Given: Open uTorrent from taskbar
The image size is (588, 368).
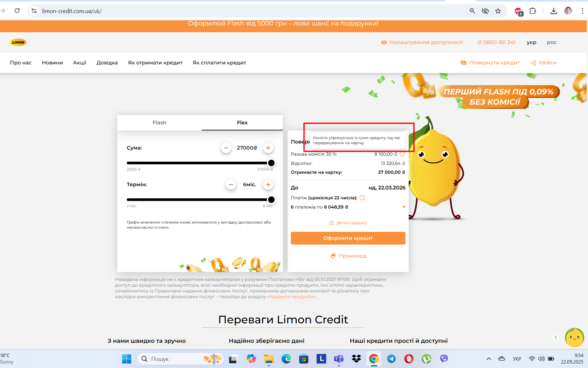Looking at the screenshot, I should pos(427,359).
